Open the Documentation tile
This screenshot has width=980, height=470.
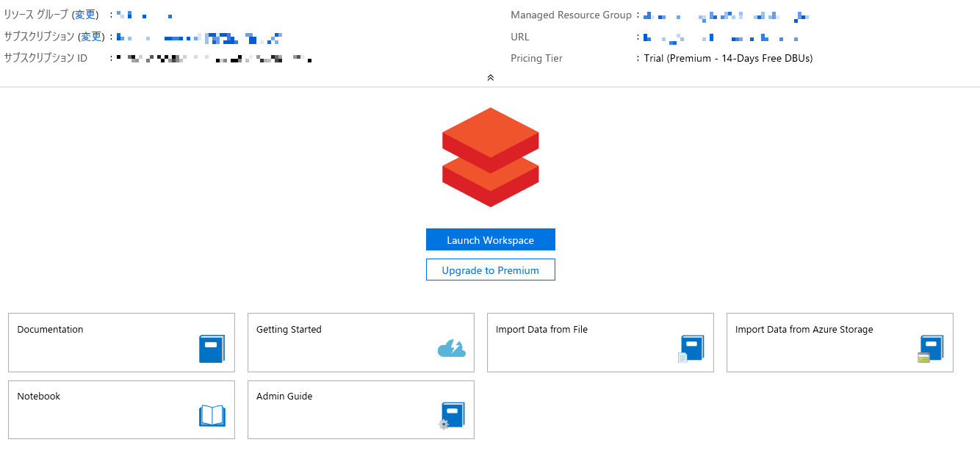[x=121, y=342]
